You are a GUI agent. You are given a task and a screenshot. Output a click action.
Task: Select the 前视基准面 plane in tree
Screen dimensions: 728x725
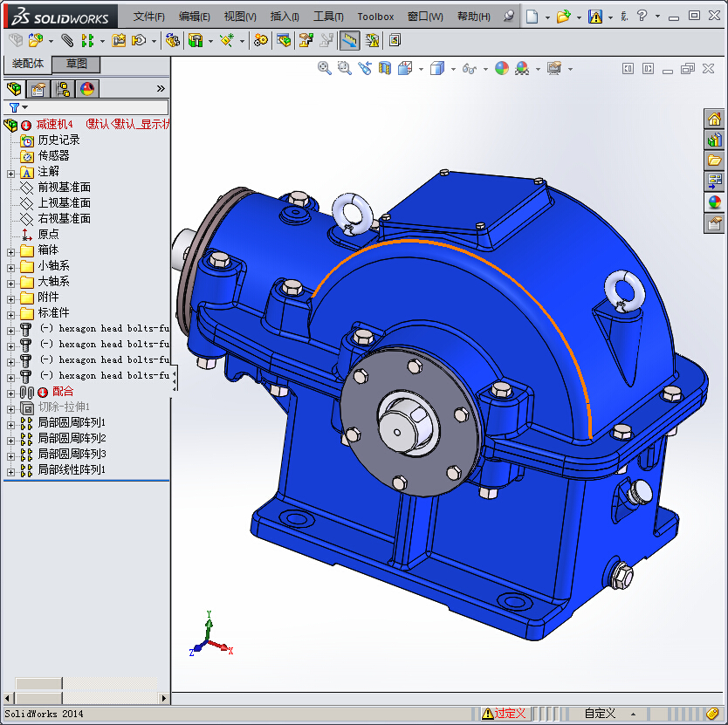point(64,187)
